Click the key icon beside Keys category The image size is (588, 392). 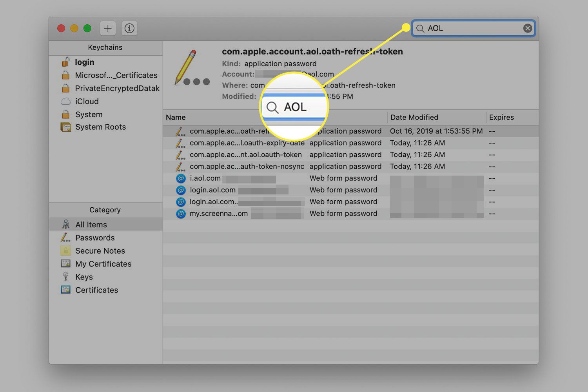point(65,277)
